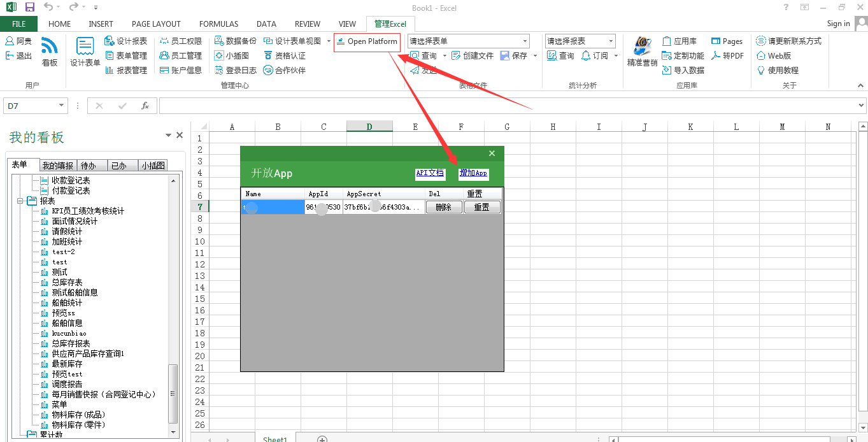Image resolution: width=868 pixels, height=442 pixels.
Task: Select KPI员工绩效考核统计 report
Action: pyautogui.click(x=88, y=211)
